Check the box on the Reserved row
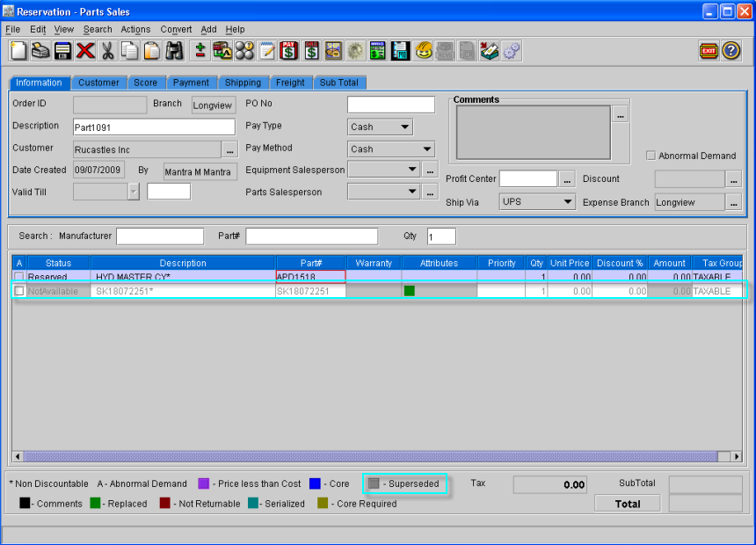 pyautogui.click(x=18, y=277)
